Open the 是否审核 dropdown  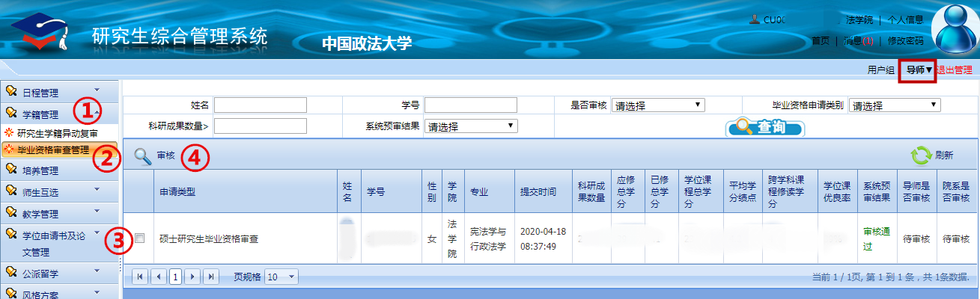pos(657,105)
